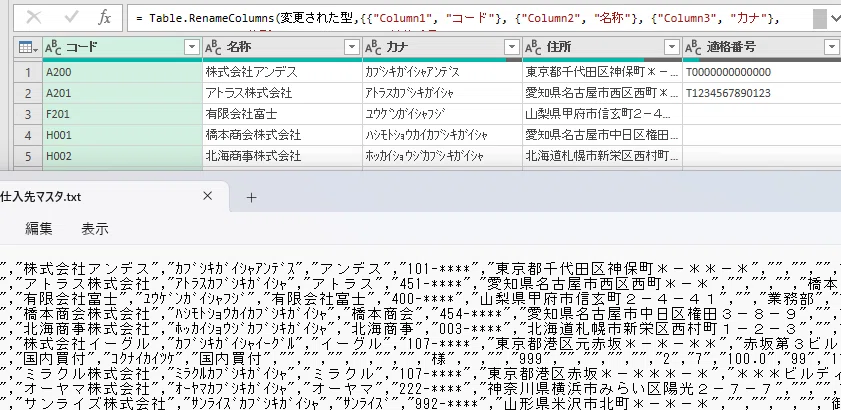This screenshot has height=410, width=841.
Task: Click the 国内買付 text line in Notepad
Action: coord(420,357)
